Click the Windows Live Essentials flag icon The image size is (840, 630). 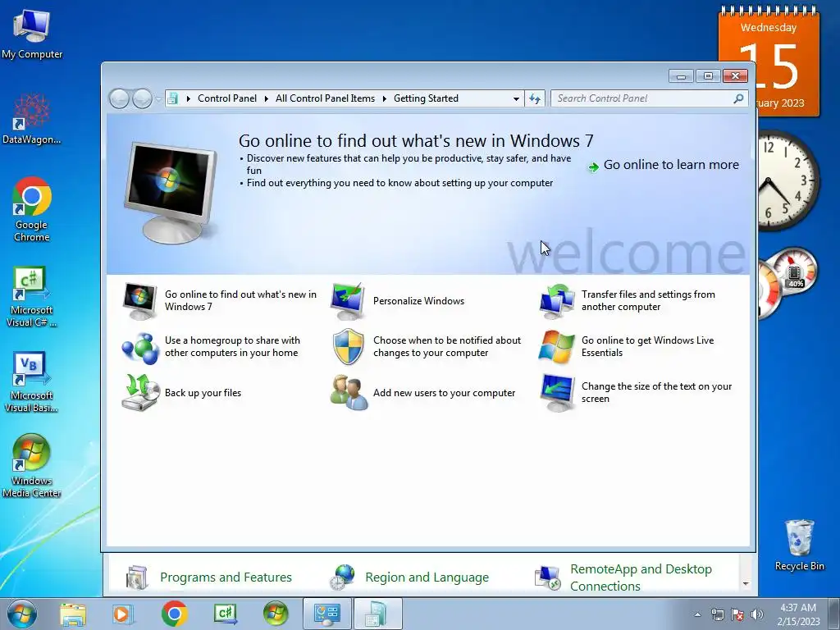pos(557,347)
